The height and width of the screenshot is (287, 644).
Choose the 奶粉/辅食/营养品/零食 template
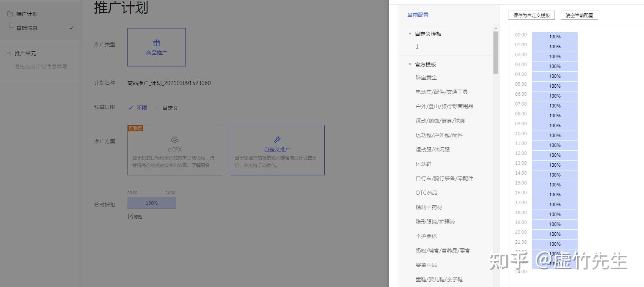443,251
